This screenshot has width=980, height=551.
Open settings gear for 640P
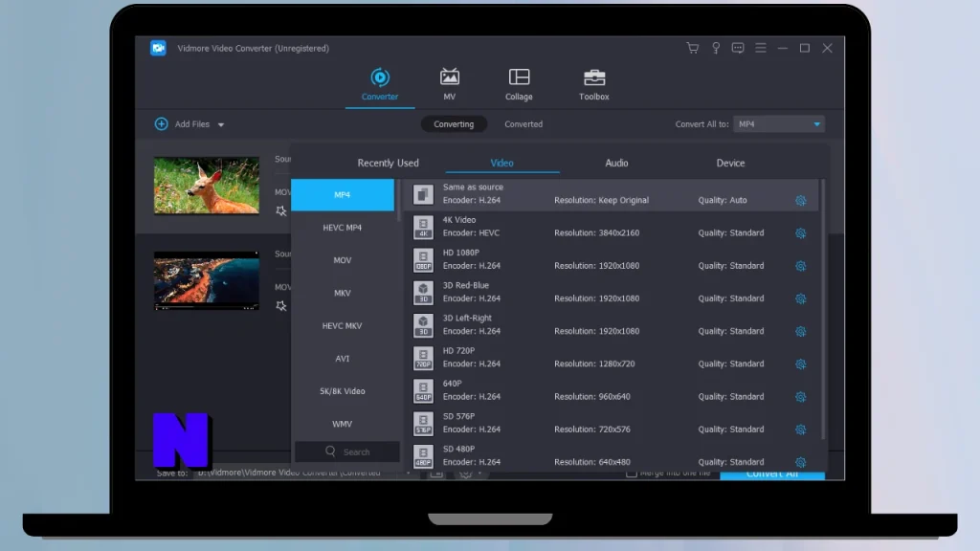801,397
